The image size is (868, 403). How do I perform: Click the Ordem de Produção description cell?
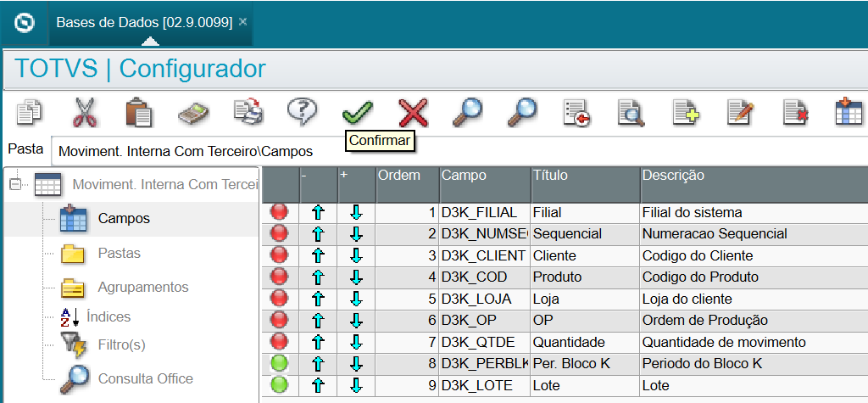tap(754, 321)
